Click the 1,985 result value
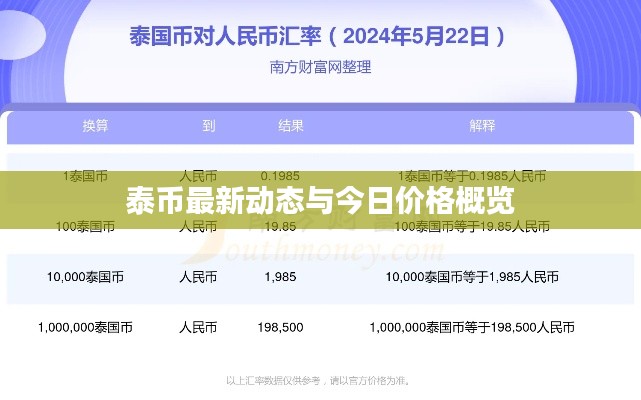 coord(280,276)
